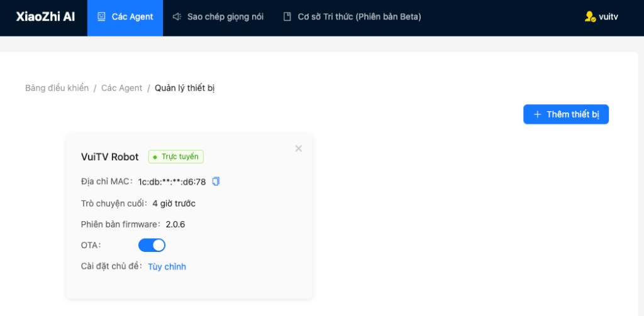Go to Bảng điều khiển in breadcrumb
Viewport: 644px width, 316px height.
click(x=57, y=88)
